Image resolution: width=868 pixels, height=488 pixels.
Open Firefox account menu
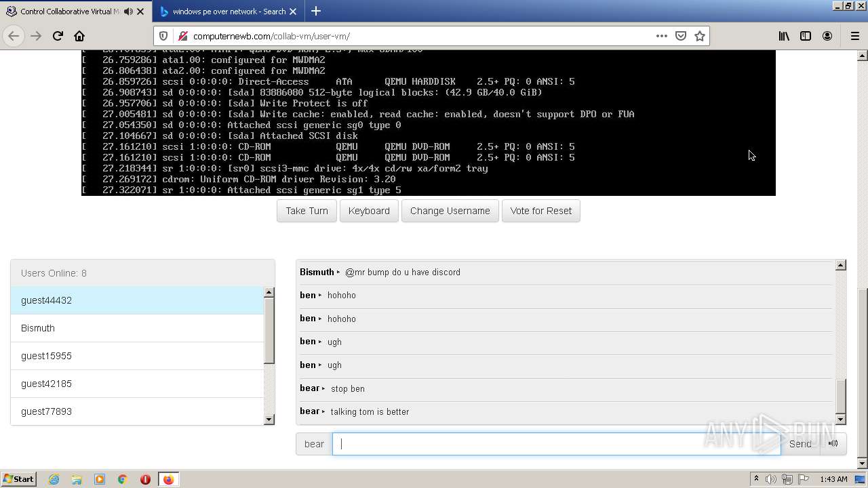827,36
